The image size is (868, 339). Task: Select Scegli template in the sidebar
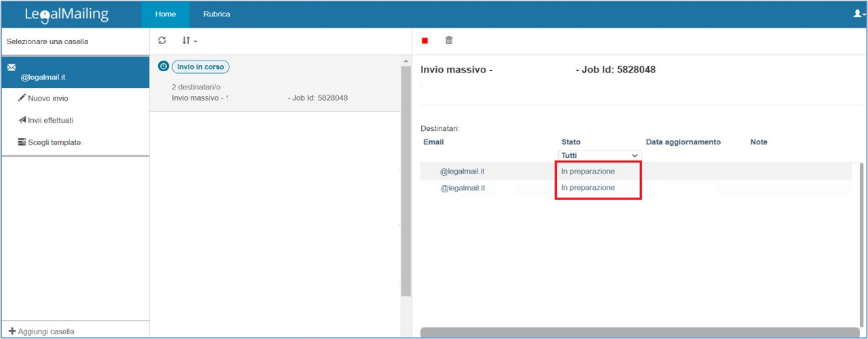[x=54, y=142]
